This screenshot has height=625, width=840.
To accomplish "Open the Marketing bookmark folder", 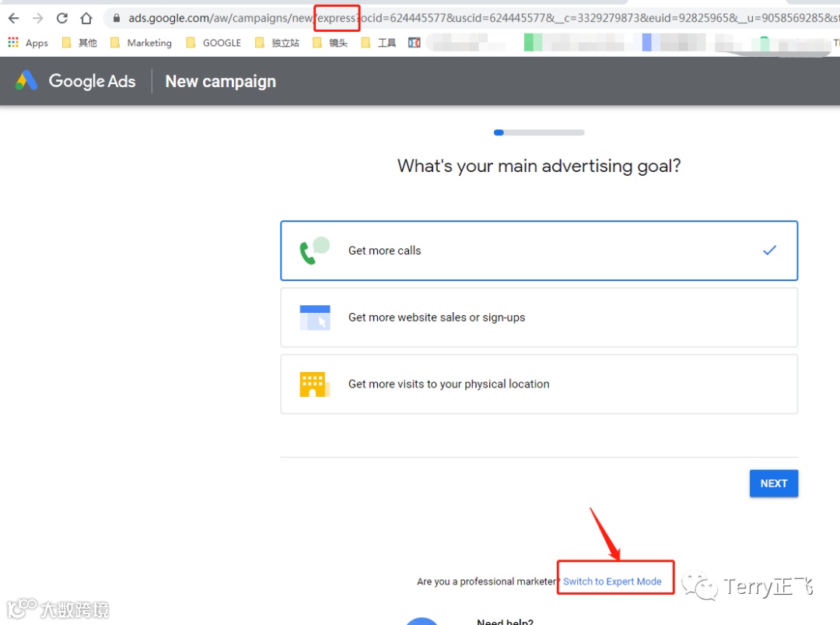I will 141,42.
